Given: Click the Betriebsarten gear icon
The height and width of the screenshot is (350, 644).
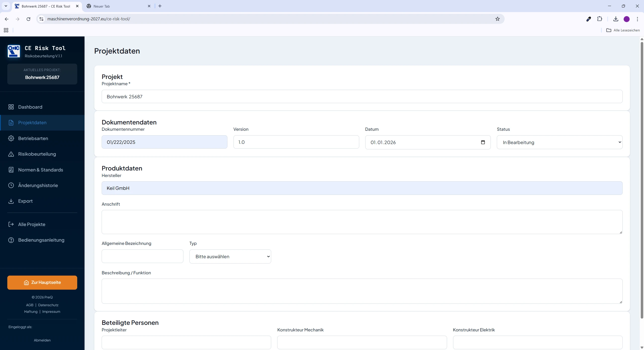Looking at the screenshot, I should [x=11, y=138].
